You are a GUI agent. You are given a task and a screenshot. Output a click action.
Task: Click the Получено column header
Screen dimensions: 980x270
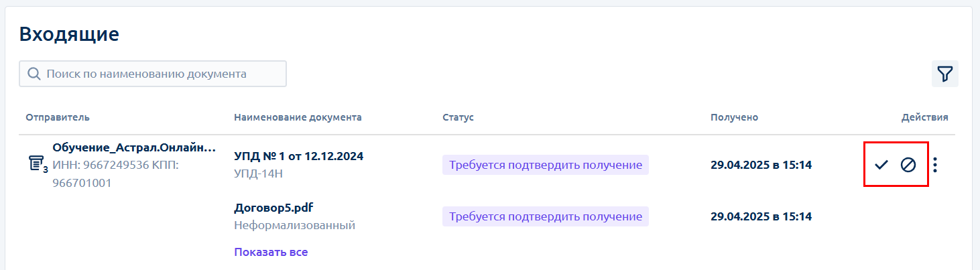pyautogui.click(x=734, y=117)
